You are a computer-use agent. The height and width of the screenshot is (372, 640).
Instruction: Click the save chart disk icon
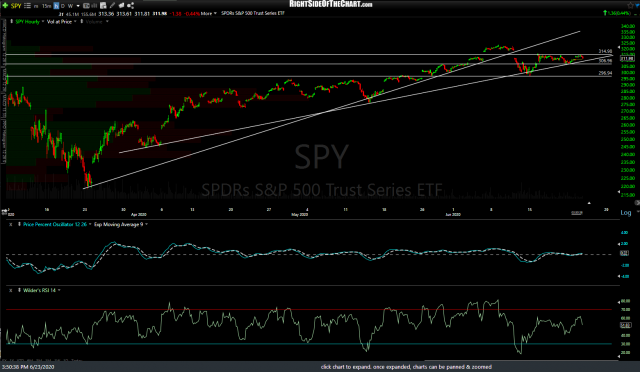(103, 5)
